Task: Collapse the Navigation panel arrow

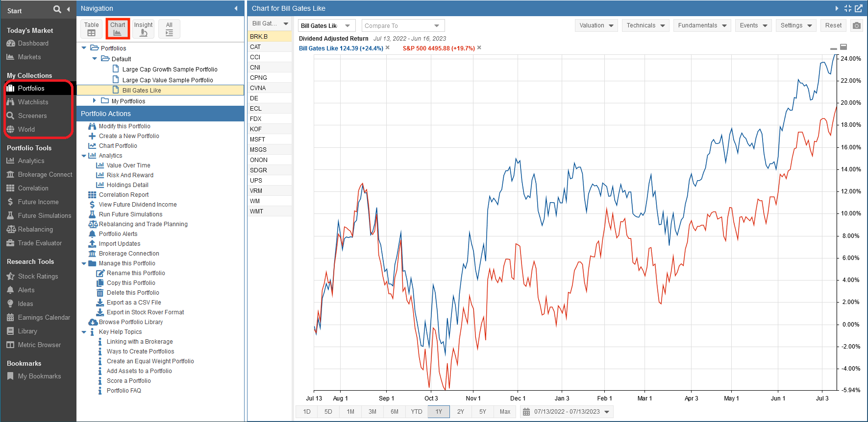Action: coord(236,8)
